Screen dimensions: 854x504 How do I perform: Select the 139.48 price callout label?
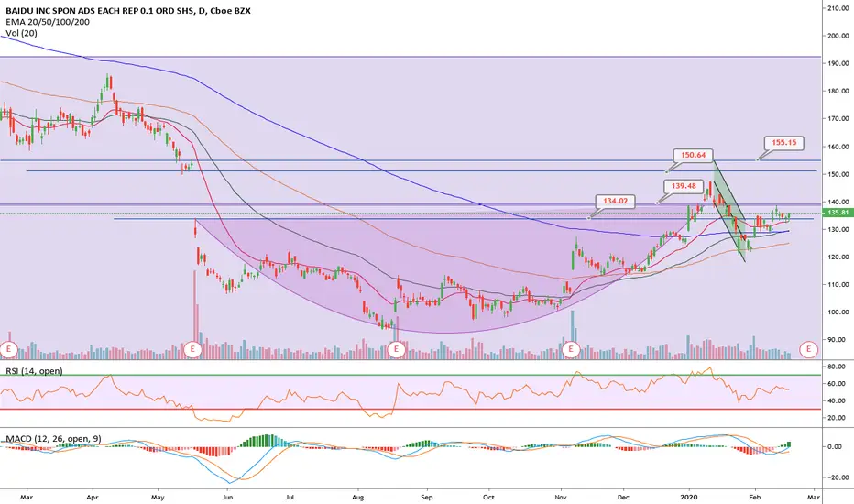coord(684,186)
